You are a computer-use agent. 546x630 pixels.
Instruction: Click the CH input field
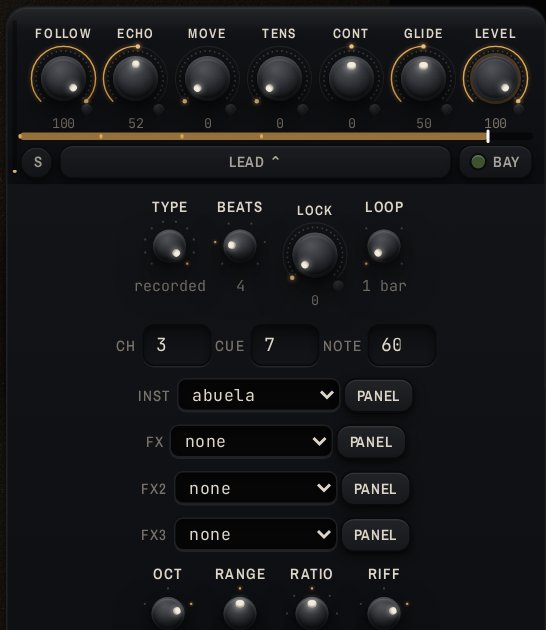click(x=177, y=345)
